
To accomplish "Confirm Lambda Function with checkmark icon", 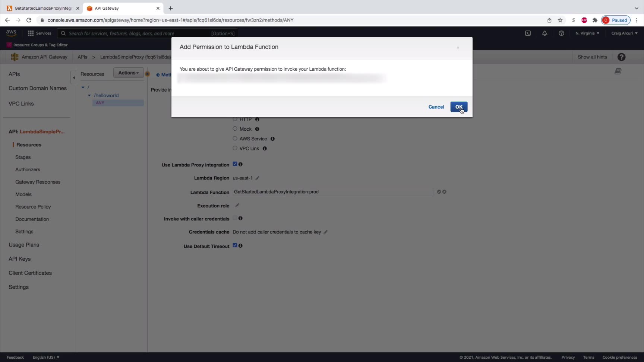I will pyautogui.click(x=439, y=192).
